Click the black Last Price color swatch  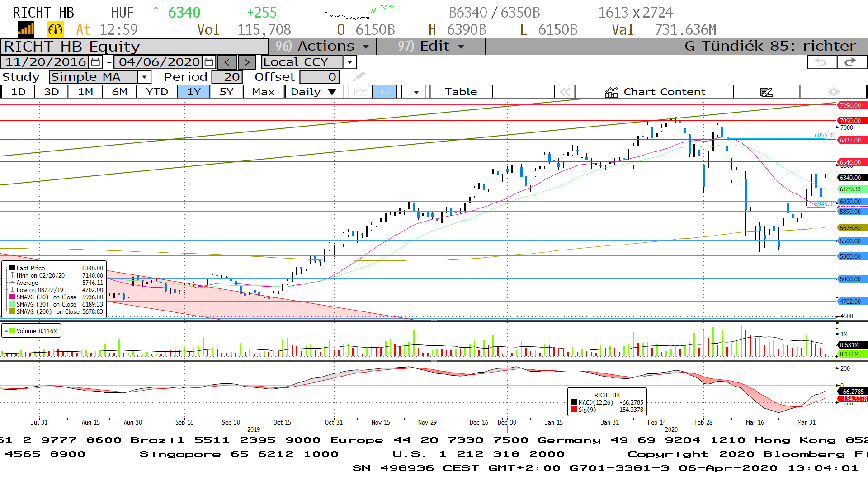pos(13,268)
